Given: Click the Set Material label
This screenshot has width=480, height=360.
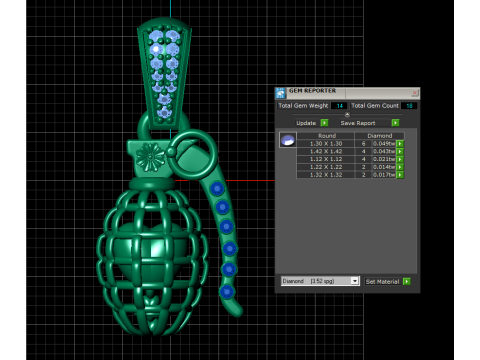Looking at the screenshot, I should click(x=382, y=282).
